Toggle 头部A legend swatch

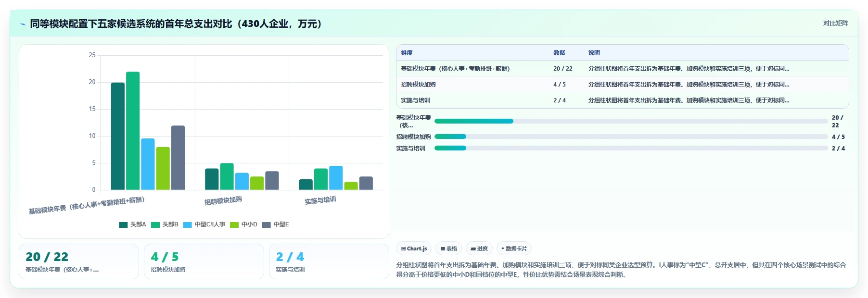tap(123, 224)
